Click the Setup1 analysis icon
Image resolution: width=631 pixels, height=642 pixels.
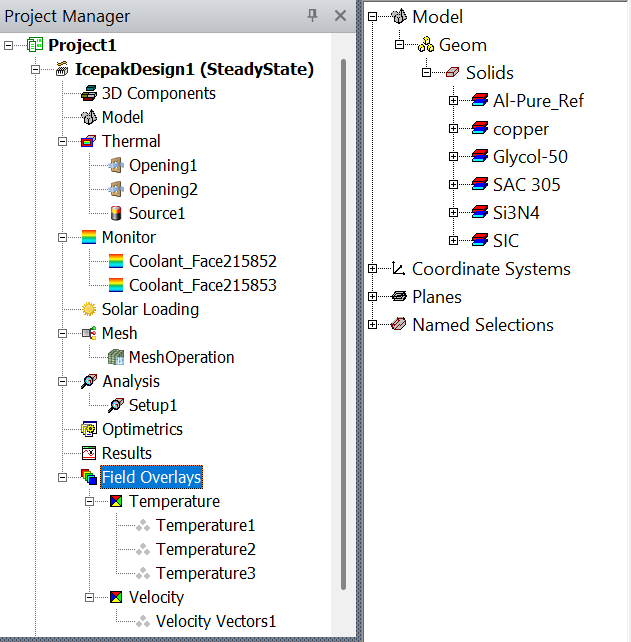tap(116, 405)
